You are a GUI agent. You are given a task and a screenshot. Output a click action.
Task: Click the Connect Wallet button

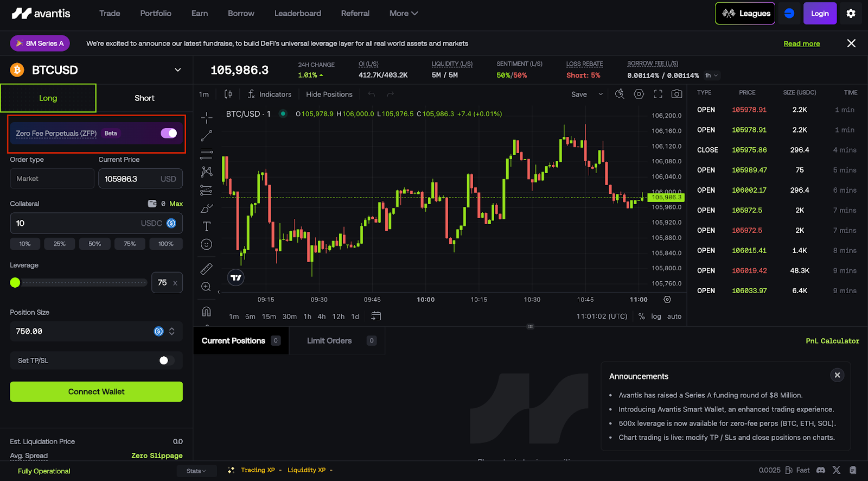(x=97, y=391)
